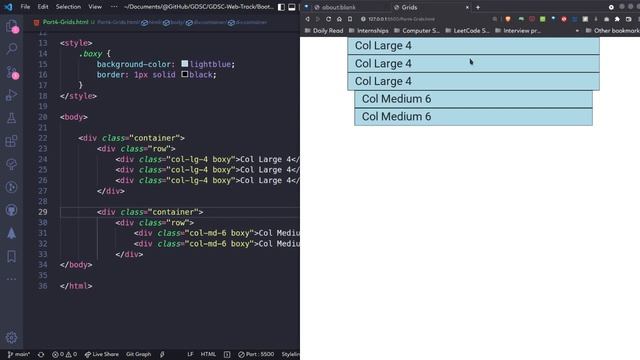Screen dimensions: 640x360
Task: Show additional views ellipsis in activity bar
Action: click(x=11, y=279)
